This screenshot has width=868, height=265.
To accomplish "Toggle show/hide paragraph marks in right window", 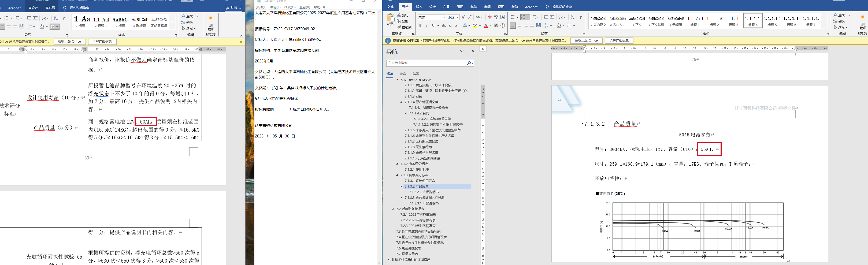I will (x=581, y=17).
